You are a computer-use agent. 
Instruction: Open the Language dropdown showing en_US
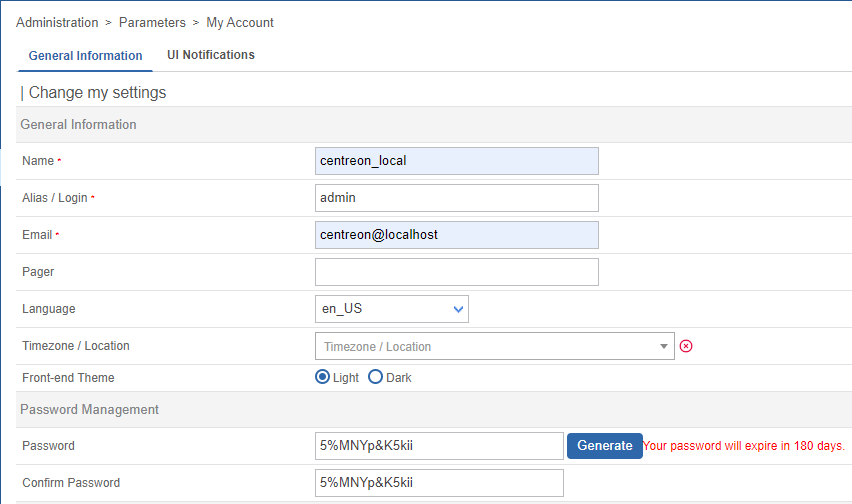coord(391,309)
